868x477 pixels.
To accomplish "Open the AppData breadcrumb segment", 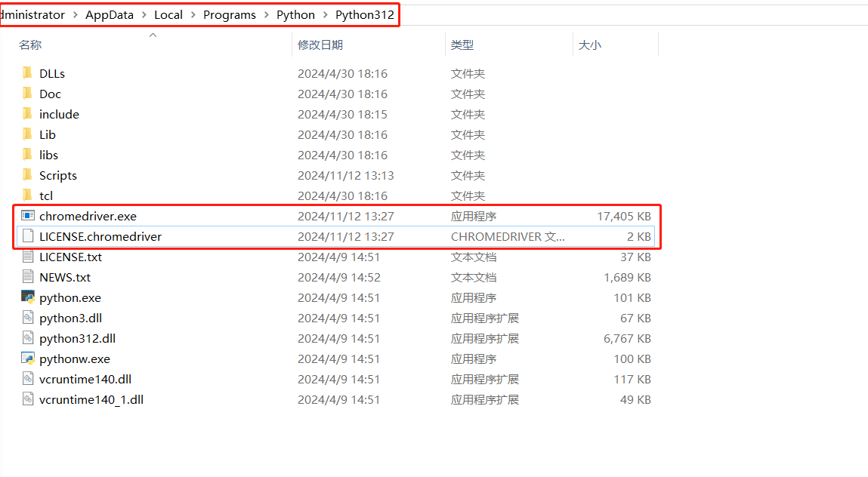I will click(110, 15).
